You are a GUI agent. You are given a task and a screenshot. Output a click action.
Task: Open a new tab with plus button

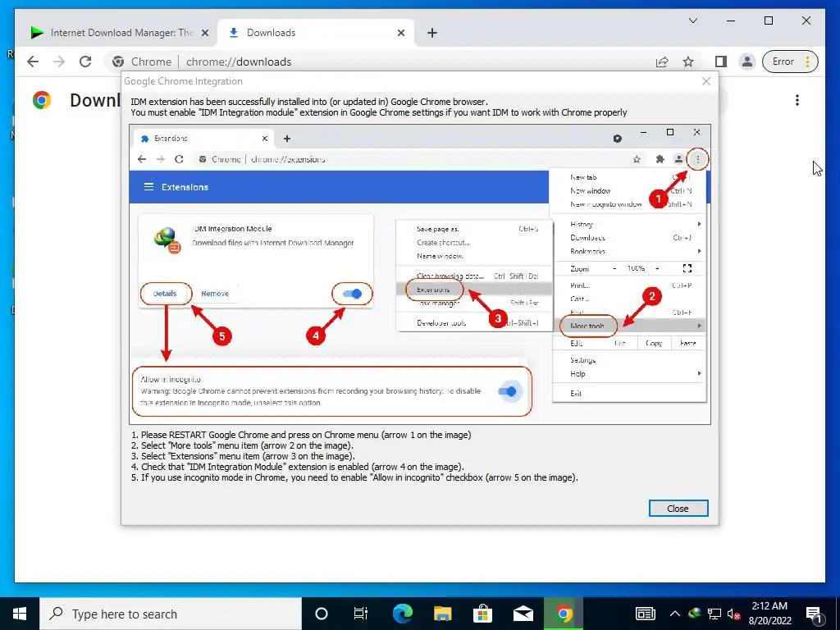432,33
